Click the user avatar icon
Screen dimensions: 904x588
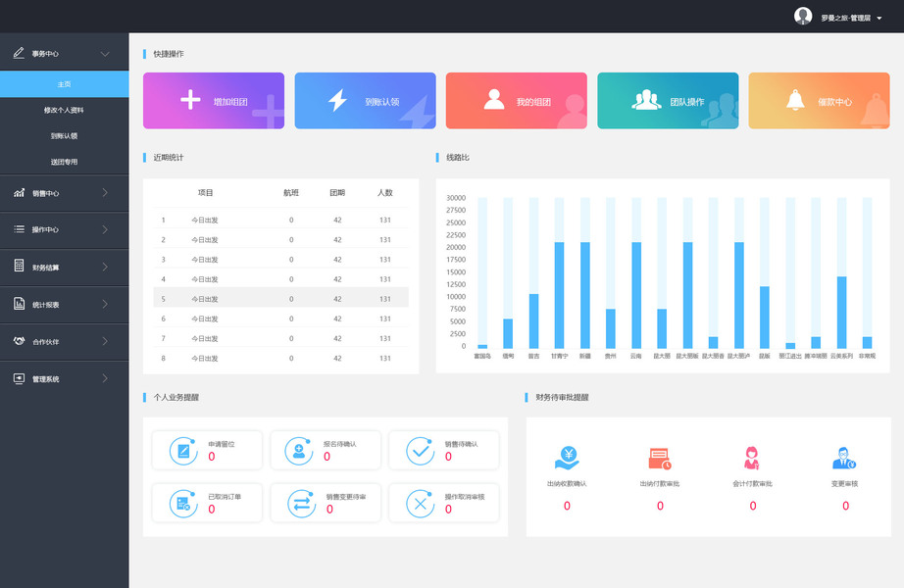803,16
